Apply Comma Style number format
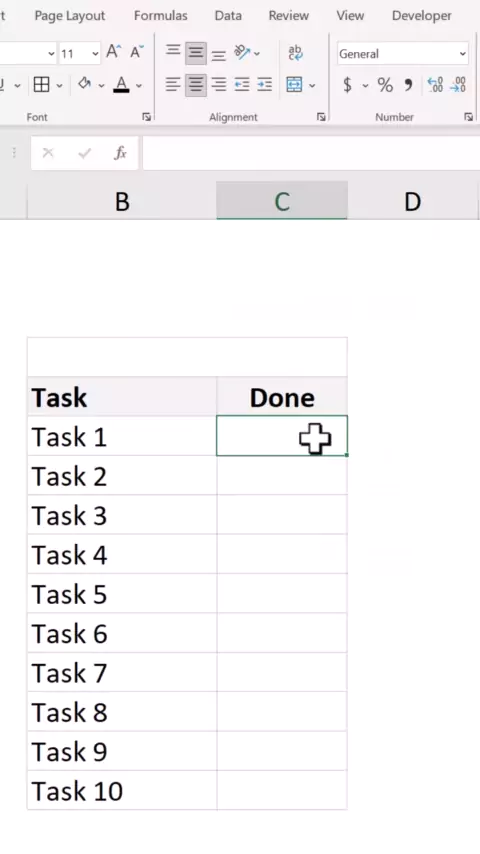Image resolution: width=480 pixels, height=854 pixels. click(408, 85)
